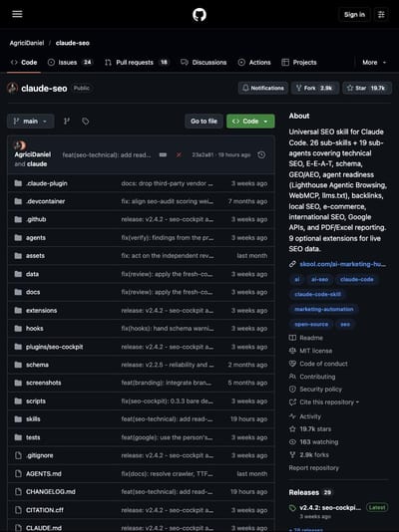
Task: Open the screenshots folder
Action: click(x=44, y=383)
